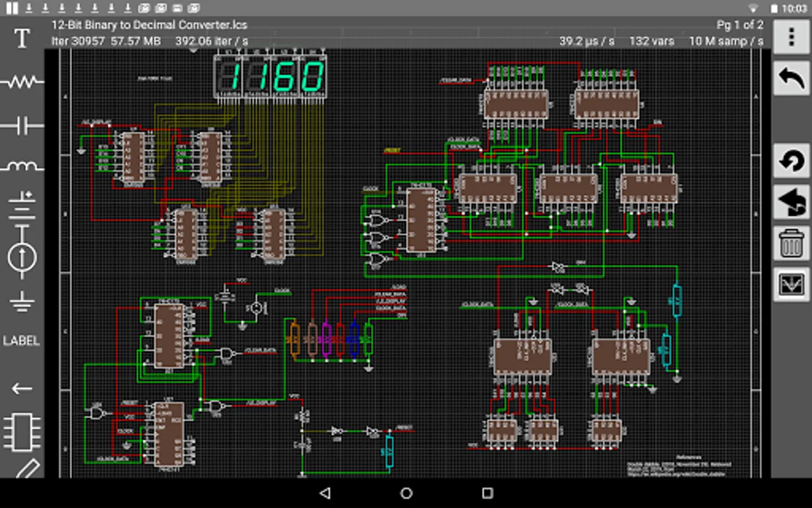Screen dimensions: 812x508
Task: Undo the last edit
Action: 791,79
